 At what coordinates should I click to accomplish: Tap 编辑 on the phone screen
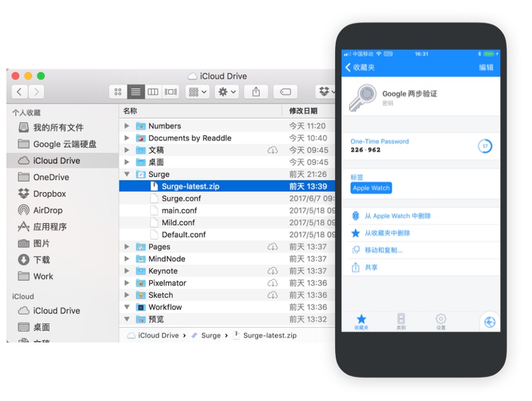tap(486, 67)
